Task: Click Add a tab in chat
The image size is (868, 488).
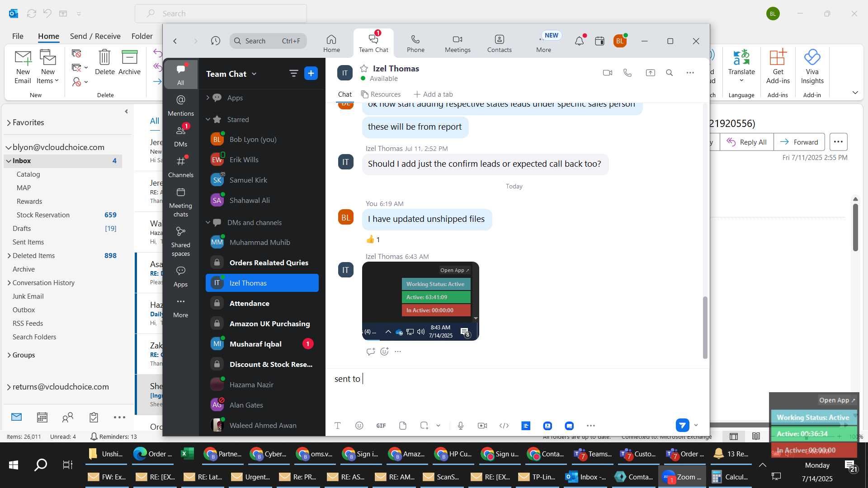Action: (x=433, y=94)
